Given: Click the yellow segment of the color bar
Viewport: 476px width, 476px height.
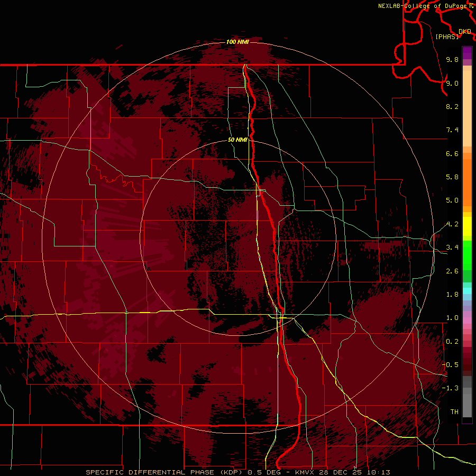Looking at the screenshot, I should coord(467,226).
